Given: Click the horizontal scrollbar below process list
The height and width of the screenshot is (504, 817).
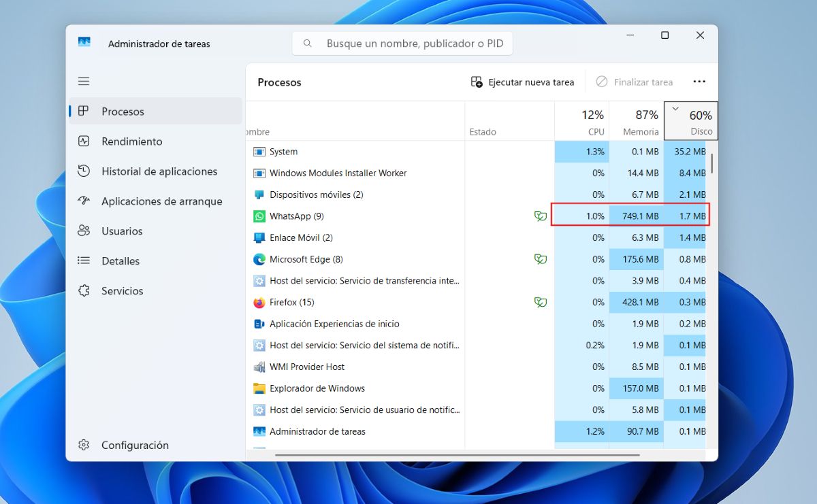Looking at the screenshot, I should click(x=457, y=455).
